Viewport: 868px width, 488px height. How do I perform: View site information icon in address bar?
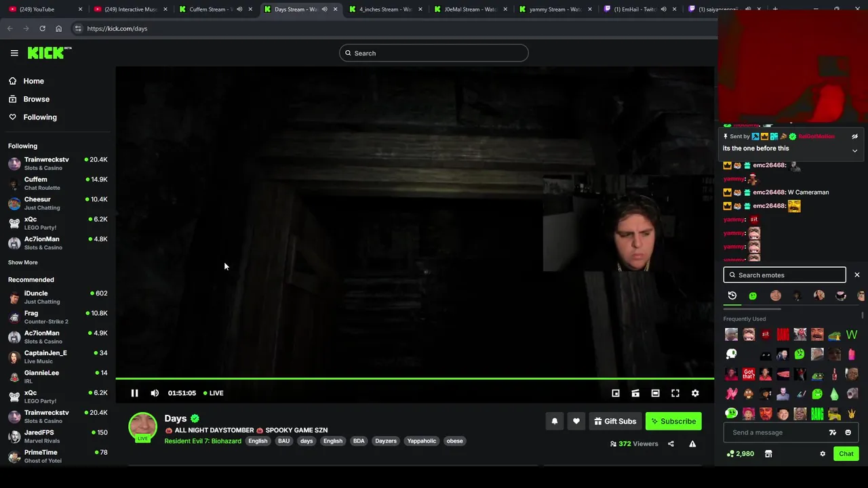tap(78, 28)
